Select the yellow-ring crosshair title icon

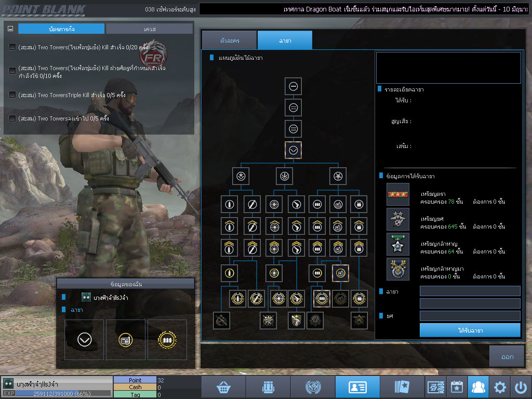pos(274,273)
